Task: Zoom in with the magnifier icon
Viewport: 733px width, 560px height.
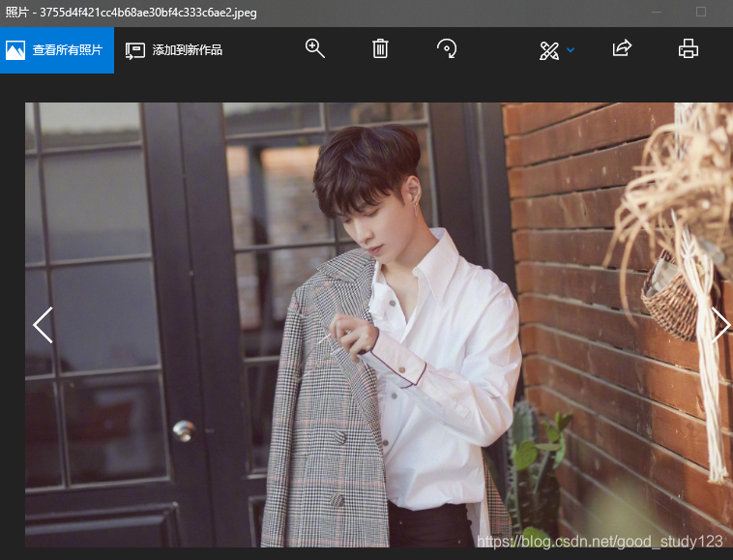Action: (x=315, y=48)
